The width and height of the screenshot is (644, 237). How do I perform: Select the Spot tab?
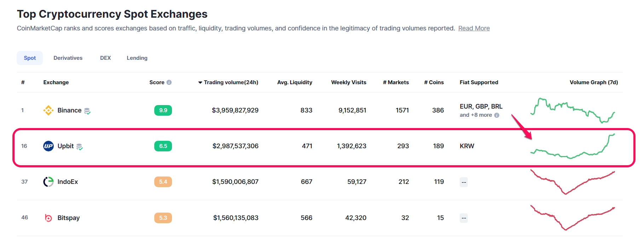pyautogui.click(x=30, y=58)
